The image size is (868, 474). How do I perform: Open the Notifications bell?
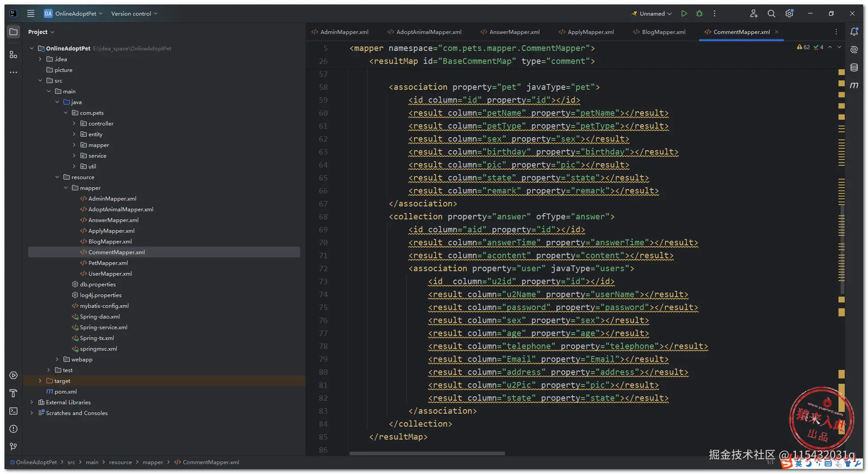point(854,32)
